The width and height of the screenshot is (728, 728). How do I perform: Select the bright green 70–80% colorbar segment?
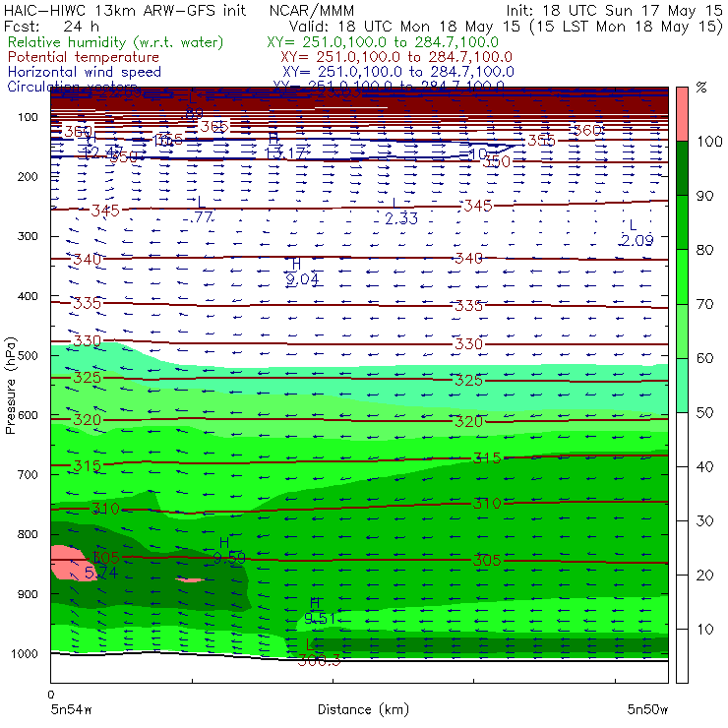(x=682, y=276)
